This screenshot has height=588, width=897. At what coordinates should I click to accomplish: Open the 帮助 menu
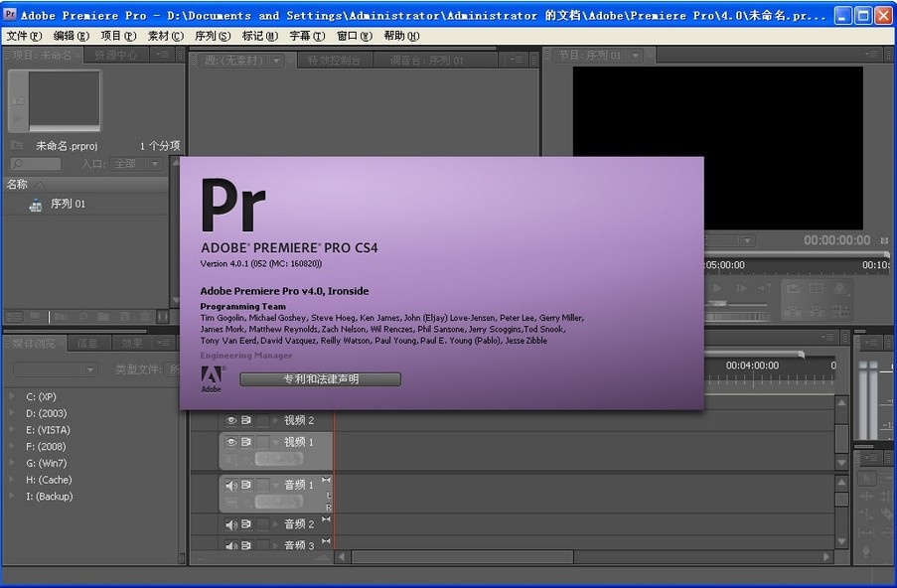pyautogui.click(x=401, y=36)
